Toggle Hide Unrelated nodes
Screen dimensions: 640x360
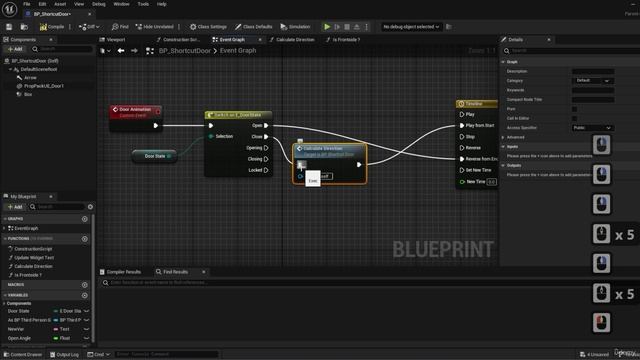coord(154,27)
